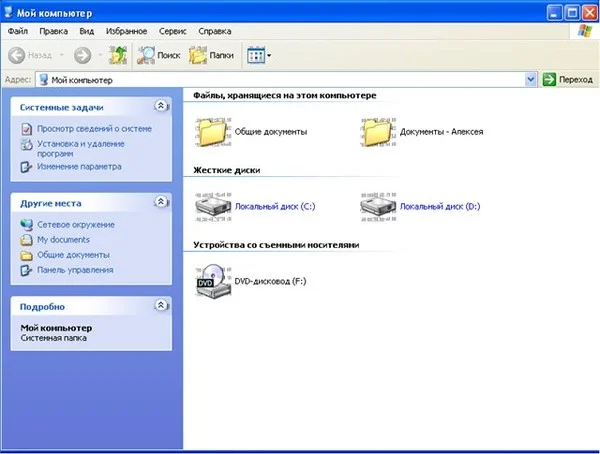The width and height of the screenshot is (600, 454).
Task: Click the Back arrow button
Action: pyautogui.click(x=17, y=56)
